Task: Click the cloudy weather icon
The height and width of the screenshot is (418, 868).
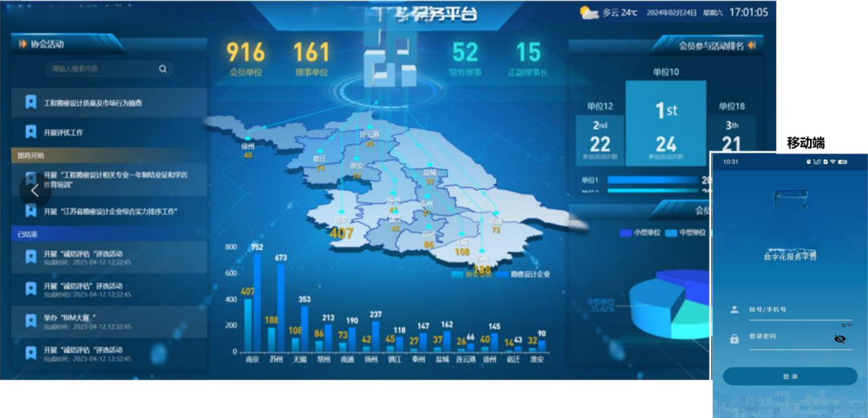Action: [589, 13]
